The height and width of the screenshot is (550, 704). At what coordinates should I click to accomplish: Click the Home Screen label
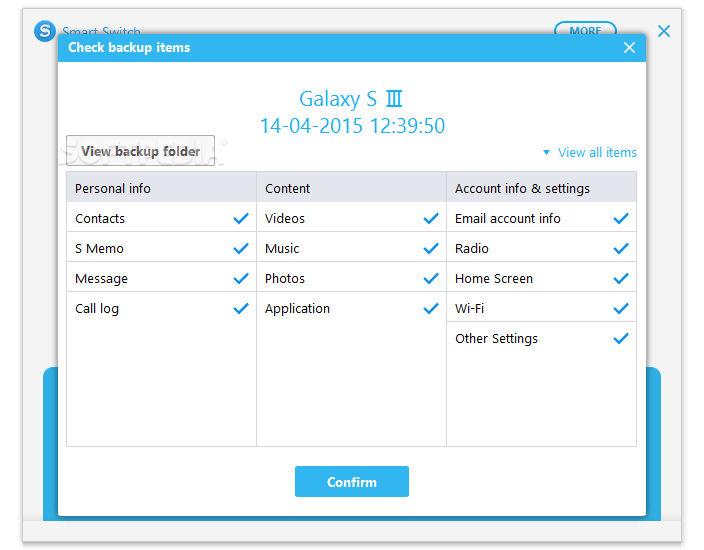point(494,279)
